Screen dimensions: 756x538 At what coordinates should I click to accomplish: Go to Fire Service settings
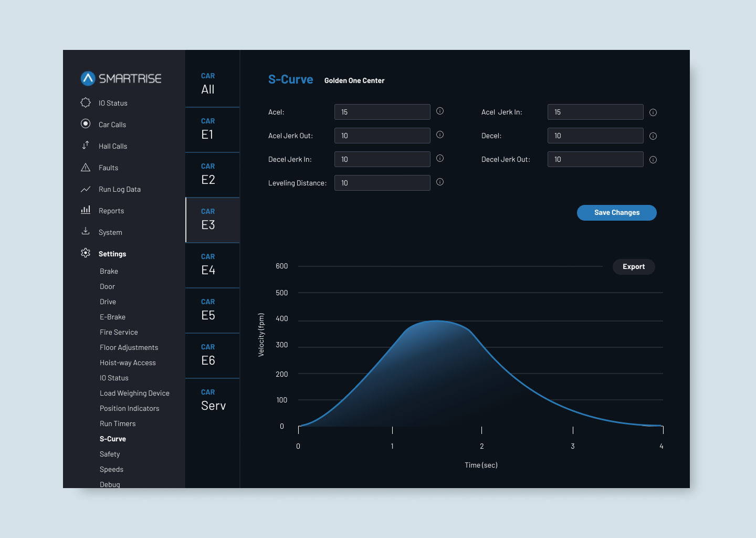click(119, 332)
